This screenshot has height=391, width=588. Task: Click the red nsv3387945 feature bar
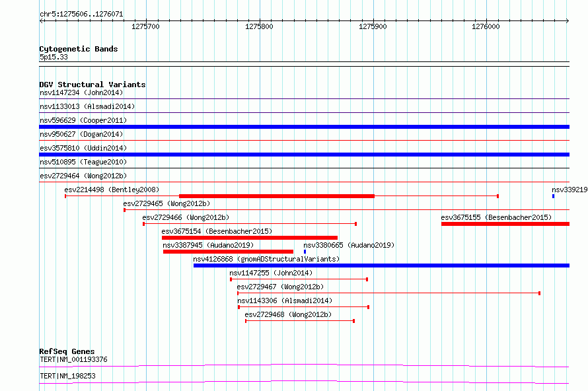click(x=228, y=252)
